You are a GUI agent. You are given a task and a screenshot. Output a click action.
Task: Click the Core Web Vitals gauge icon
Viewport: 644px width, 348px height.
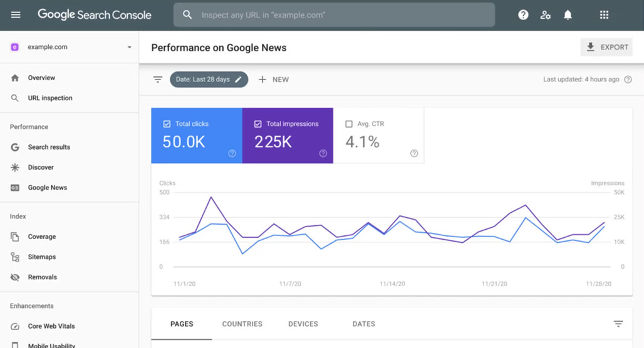coord(15,326)
